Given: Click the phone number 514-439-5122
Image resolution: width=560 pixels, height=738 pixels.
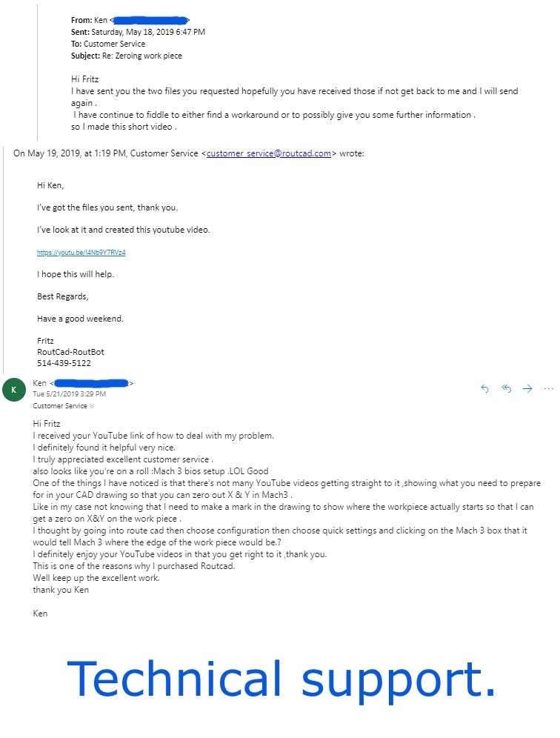Looking at the screenshot, I should (x=64, y=363).
